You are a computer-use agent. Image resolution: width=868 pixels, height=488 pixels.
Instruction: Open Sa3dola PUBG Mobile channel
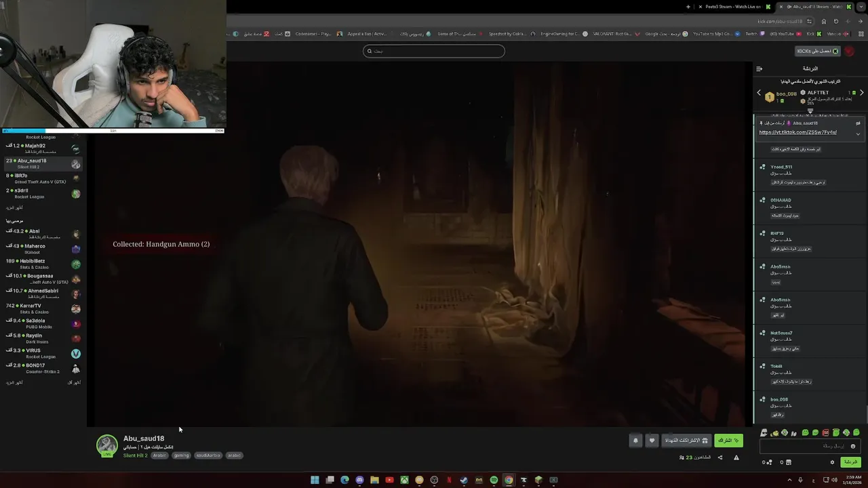(x=43, y=323)
